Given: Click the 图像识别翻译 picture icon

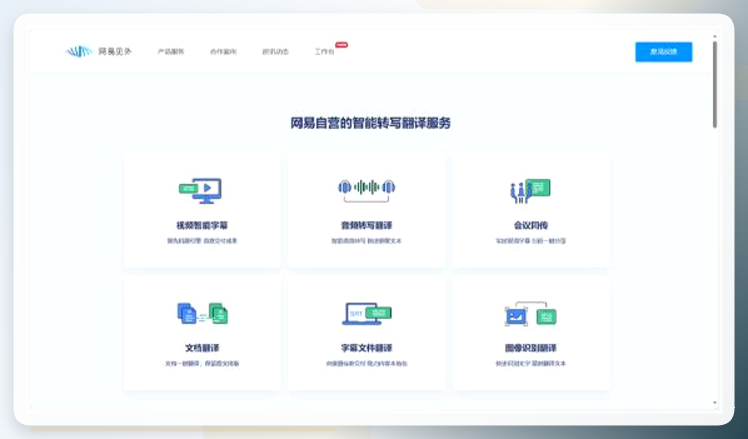Looking at the screenshot, I should point(530,314).
